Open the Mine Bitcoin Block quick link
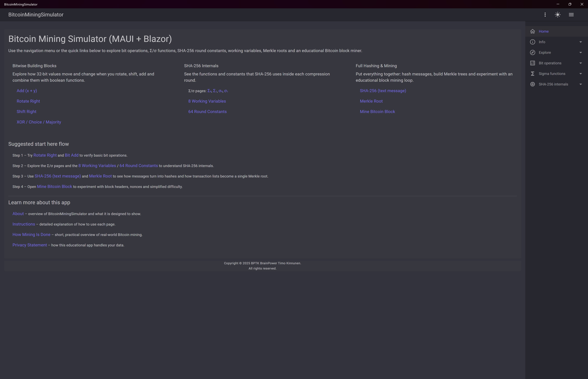588x379 pixels. (377, 111)
